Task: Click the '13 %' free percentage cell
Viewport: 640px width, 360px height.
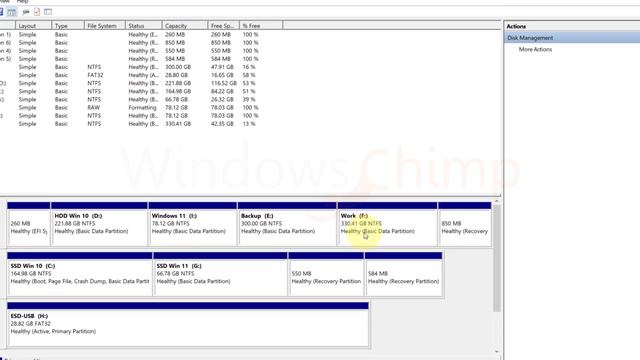Action: 249,124
